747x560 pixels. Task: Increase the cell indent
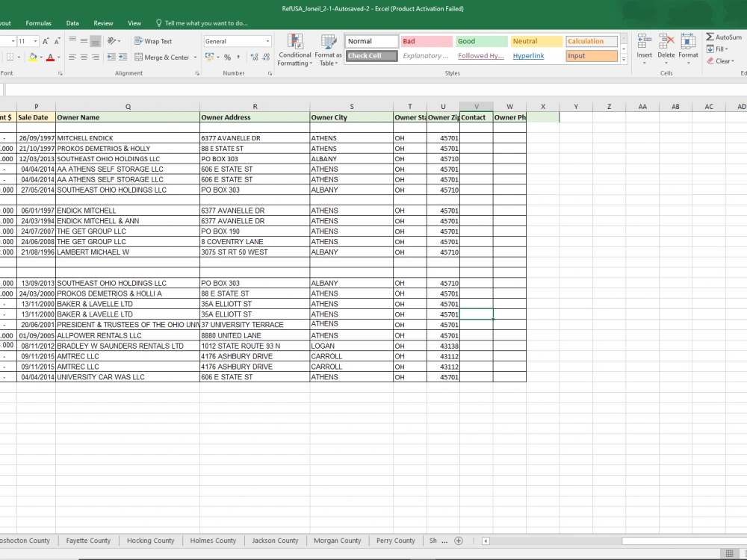click(123, 57)
